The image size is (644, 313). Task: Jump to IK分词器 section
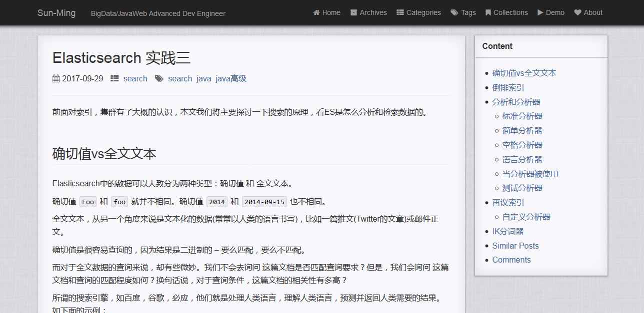coord(508,231)
